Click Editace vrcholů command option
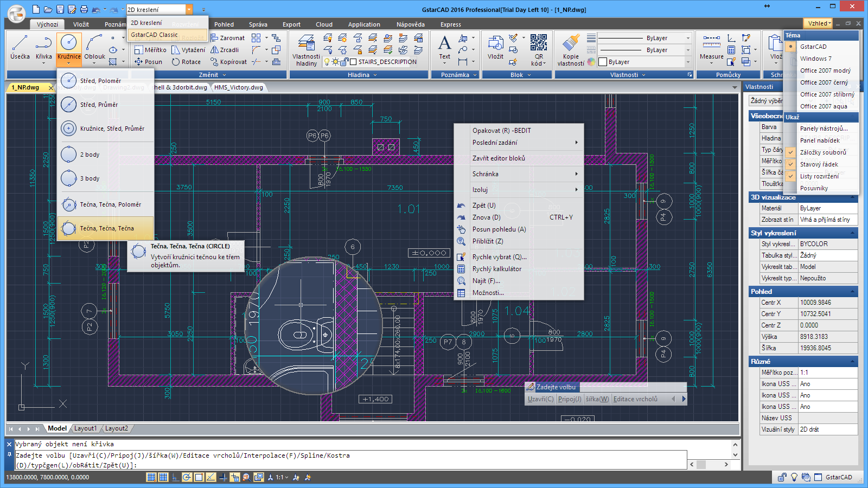Screen dimensions: 868x488 (x=635, y=399)
